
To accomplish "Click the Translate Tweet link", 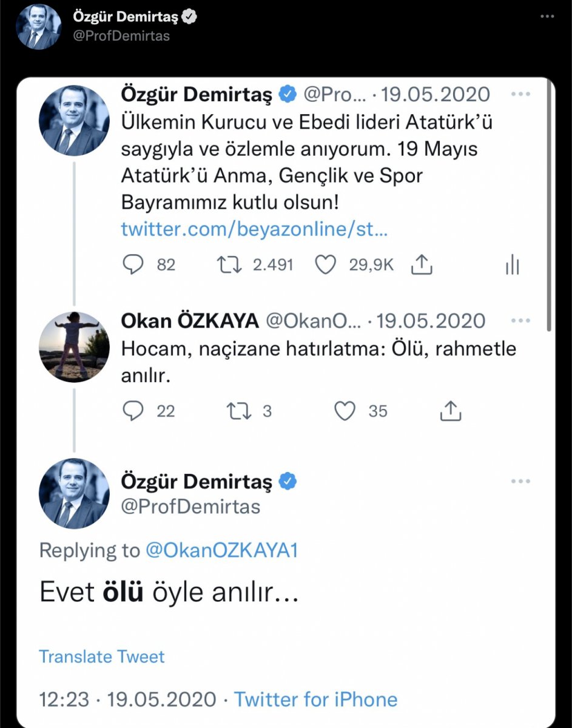I will pos(101,656).
